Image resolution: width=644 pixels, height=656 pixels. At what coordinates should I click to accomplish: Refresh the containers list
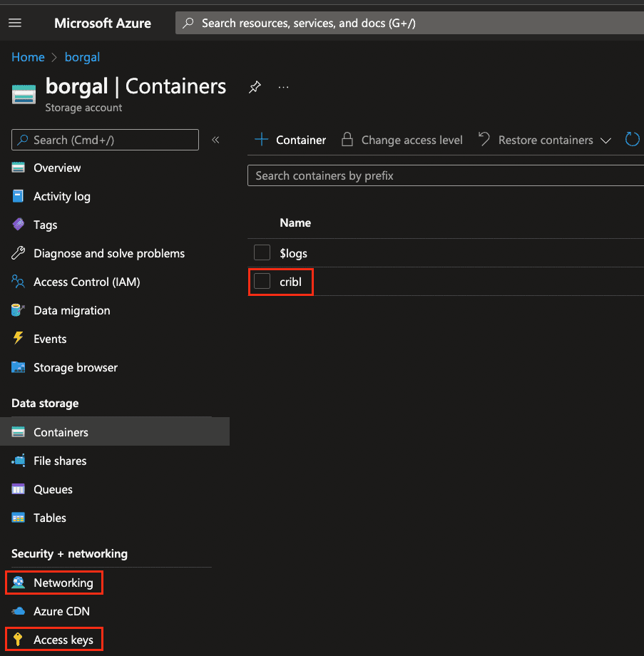[632, 140]
